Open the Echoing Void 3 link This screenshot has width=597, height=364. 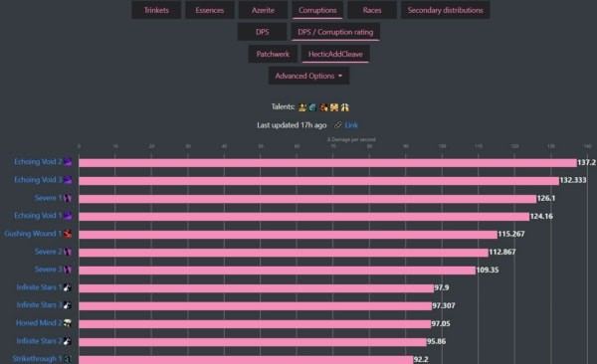pyautogui.click(x=38, y=180)
